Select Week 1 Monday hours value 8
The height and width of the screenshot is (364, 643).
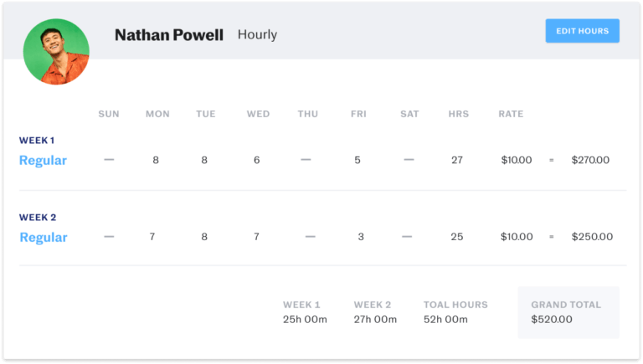pos(156,160)
